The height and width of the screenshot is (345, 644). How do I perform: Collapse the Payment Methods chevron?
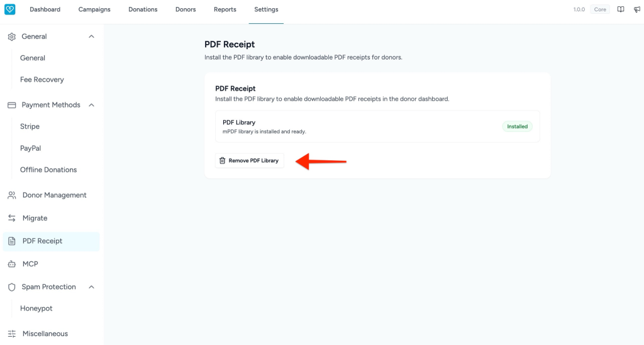pyautogui.click(x=91, y=105)
